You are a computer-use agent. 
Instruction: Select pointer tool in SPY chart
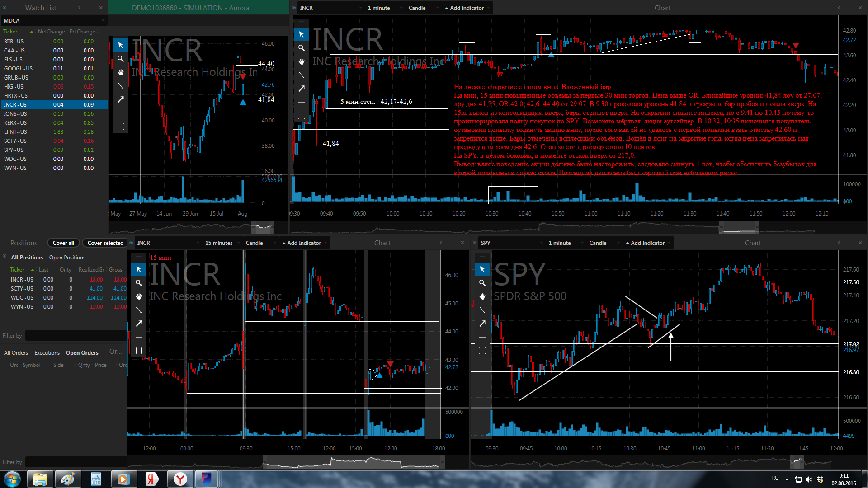[x=482, y=269]
